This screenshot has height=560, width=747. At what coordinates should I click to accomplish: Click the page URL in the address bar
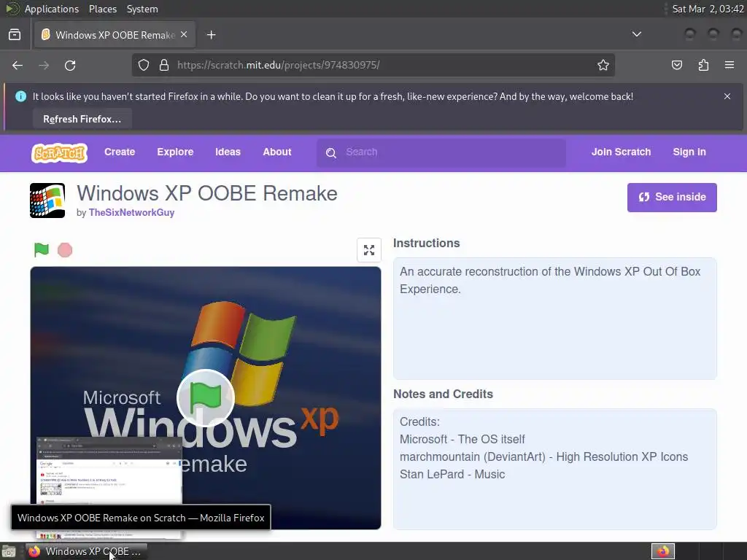point(279,65)
